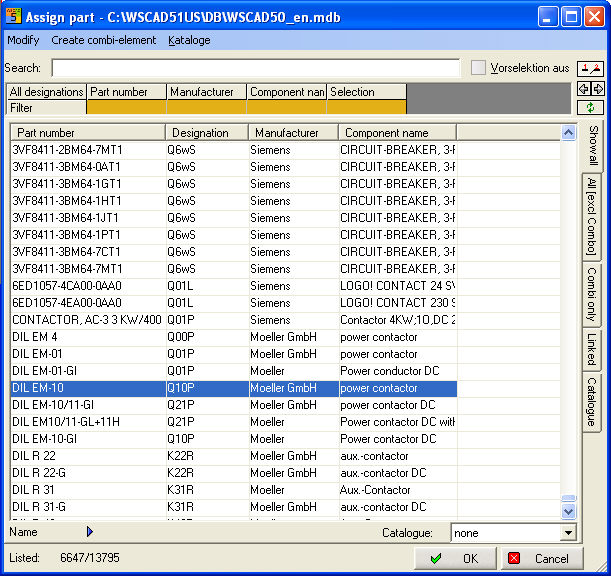Image resolution: width=611 pixels, height=576 pixels.
Task: Switch to the Combi only side tab
Action: [592, 295]
